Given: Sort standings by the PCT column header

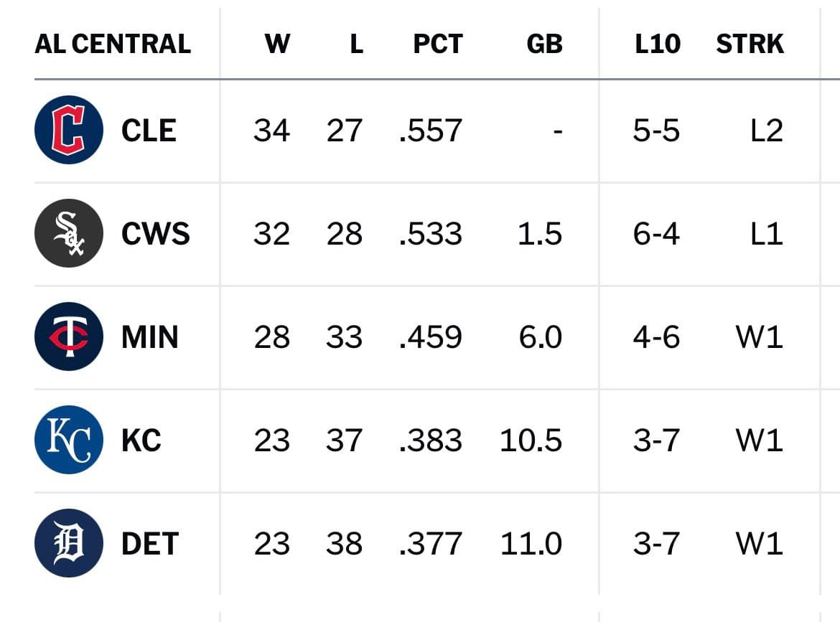Looking at the screenshot, I should [x=438, y=44].
